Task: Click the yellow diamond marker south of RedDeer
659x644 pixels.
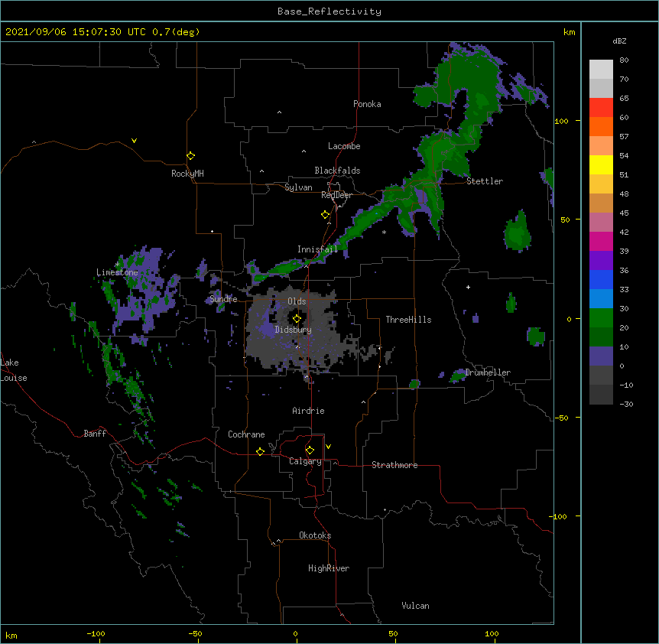Action: pyautogui.click(x=326, y=215)
